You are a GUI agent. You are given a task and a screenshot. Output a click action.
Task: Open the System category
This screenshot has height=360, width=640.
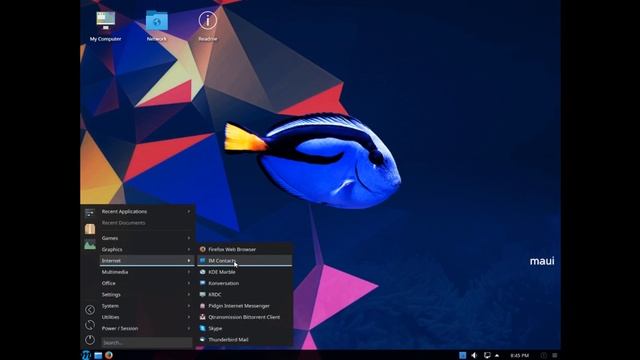[147, 306]
